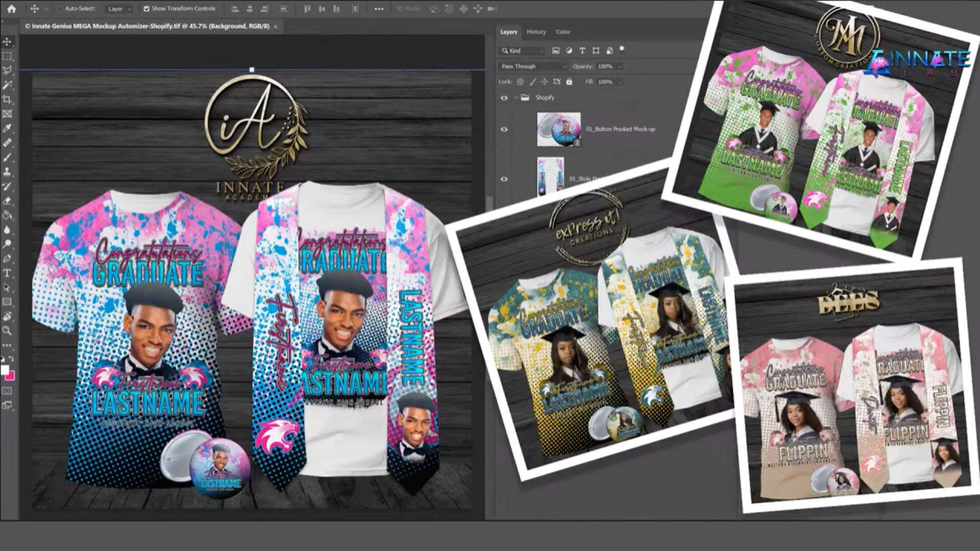Hide the 01_Button Product Mock-up layer
The width and height of the screenshot is (980, 551).
click(504, 130)
